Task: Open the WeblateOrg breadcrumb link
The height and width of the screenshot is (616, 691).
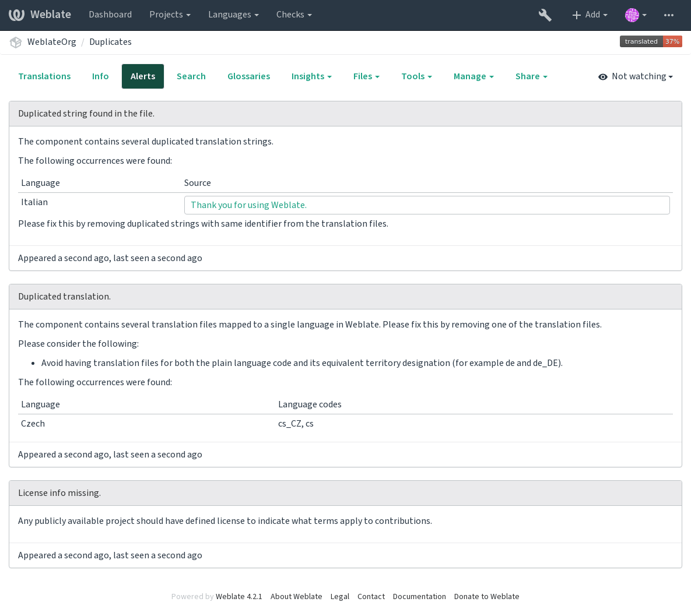Action: (x=51, y=42)
